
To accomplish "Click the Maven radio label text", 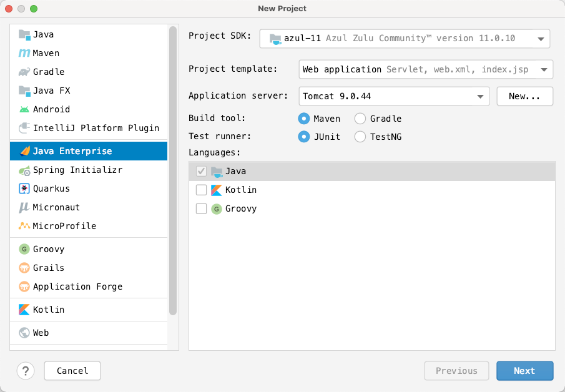I will click(327, 119).
